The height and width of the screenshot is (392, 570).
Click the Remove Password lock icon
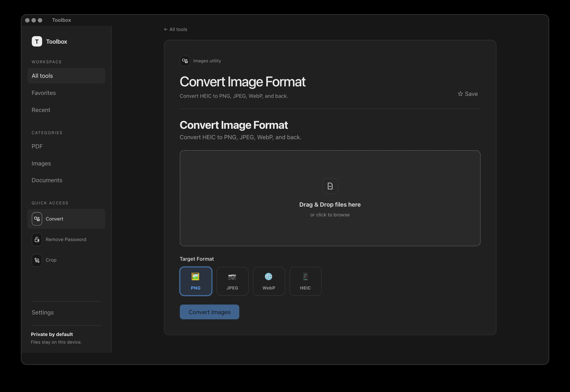coord(37,240)
